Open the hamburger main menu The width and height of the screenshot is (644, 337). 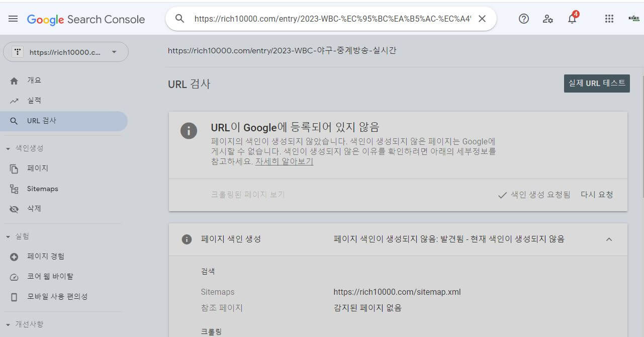[13, 19]
